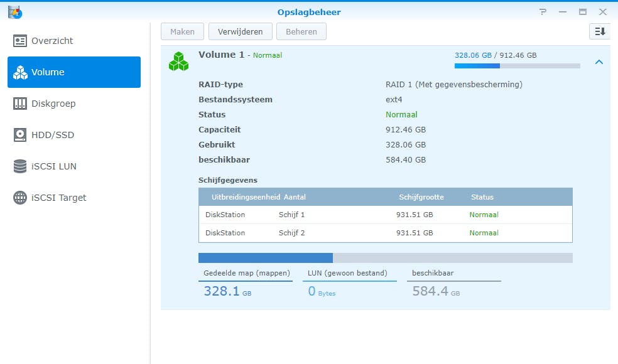
Task: Click the Beheren button
Action: (x=301, y=31)
